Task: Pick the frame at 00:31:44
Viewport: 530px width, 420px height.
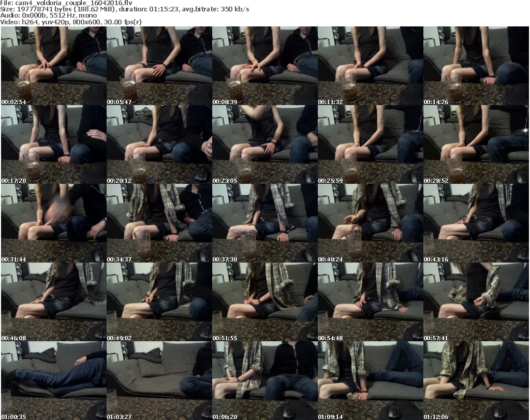Action: tap(54, 223)
